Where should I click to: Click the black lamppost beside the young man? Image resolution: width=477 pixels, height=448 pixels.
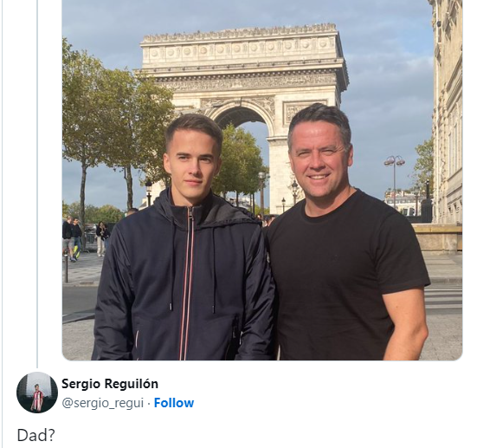(x=149, y=193)
